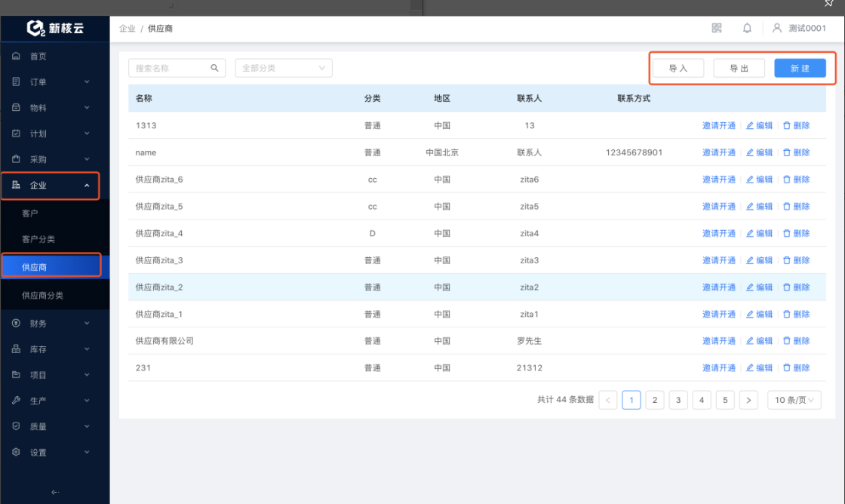The image size is (845, 504).
Task: Click 邀请开通 link for 1313
Action: [719, 125]
